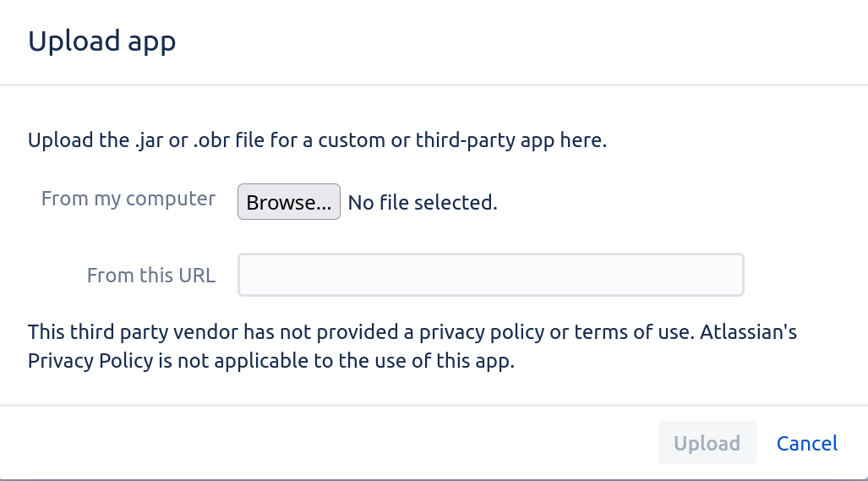Viewport: 868px width, 481px height.
Task: Click the word ".jar" in the instructions
Action: click(149, 140)
